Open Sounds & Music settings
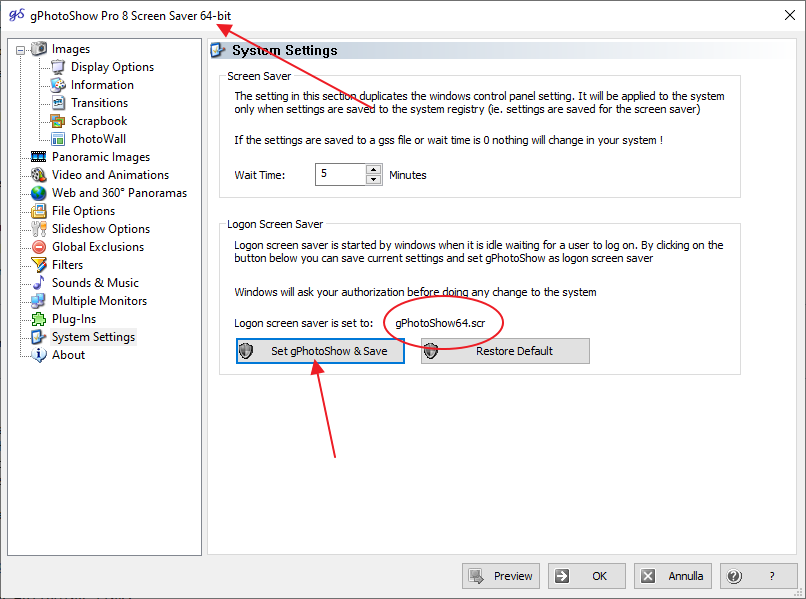The image size is (806, 599). click(x=95, y=283)
